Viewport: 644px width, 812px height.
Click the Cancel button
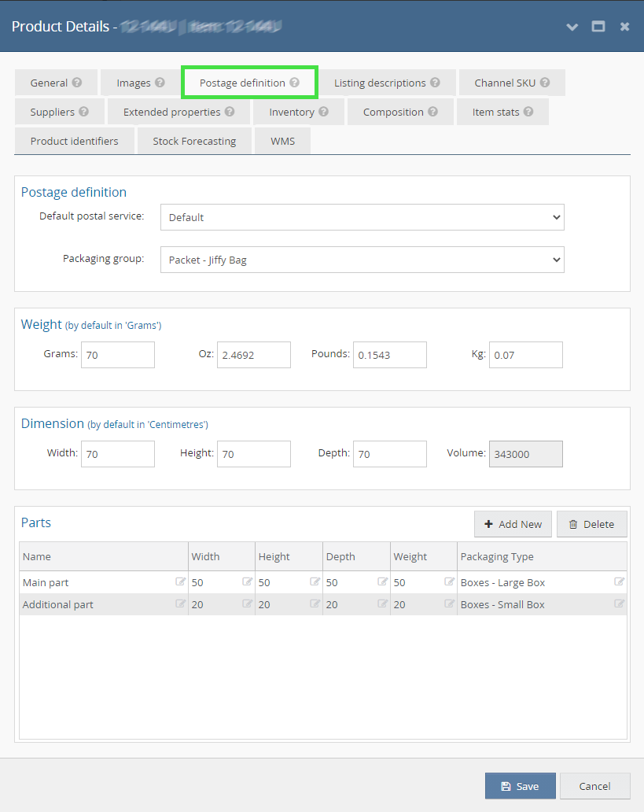[594, 786]
